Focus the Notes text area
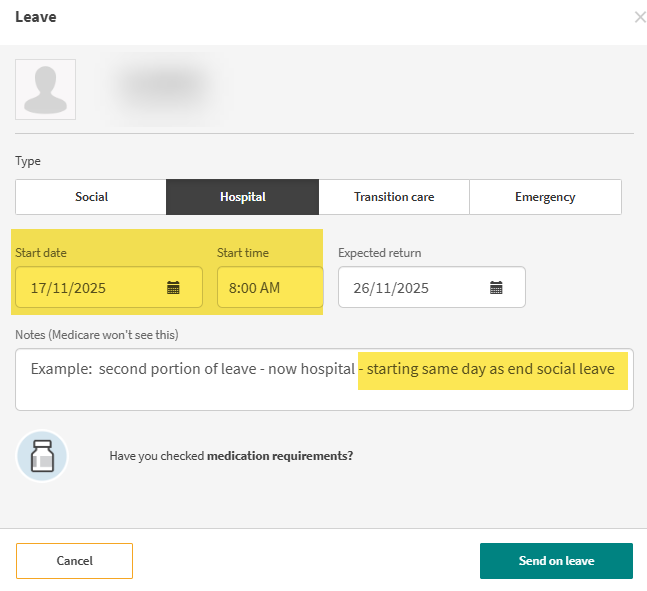This screenshot has height=591, width=647. click(x=324, y=379)
